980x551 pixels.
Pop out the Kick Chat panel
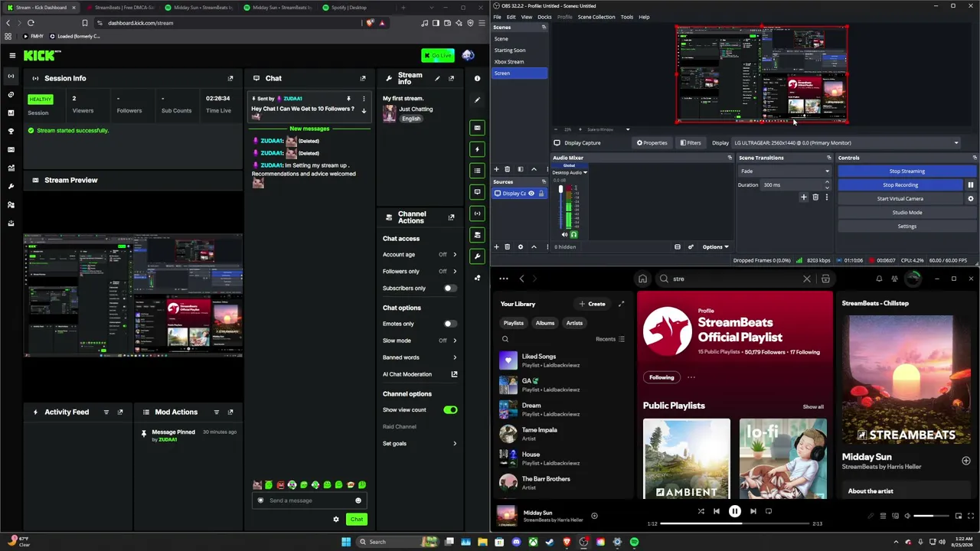[x=363, y=78]
